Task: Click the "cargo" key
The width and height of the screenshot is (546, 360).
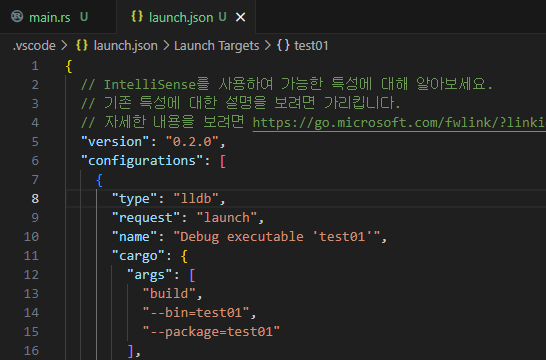Action: [138, 256]
